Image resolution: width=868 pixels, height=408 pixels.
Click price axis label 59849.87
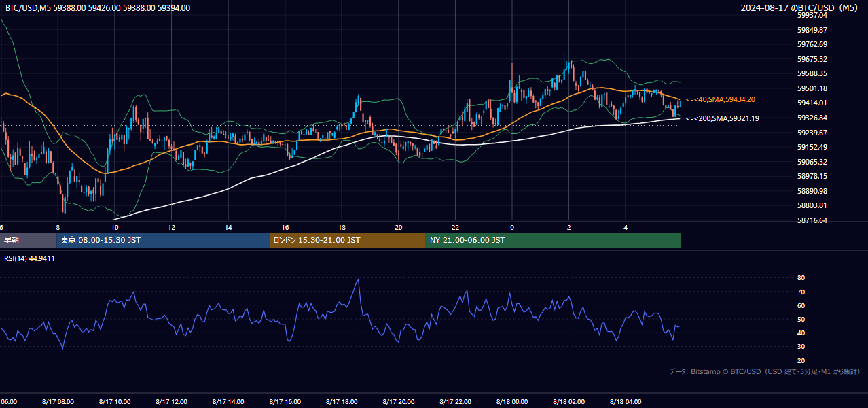(x=812, y=30)
